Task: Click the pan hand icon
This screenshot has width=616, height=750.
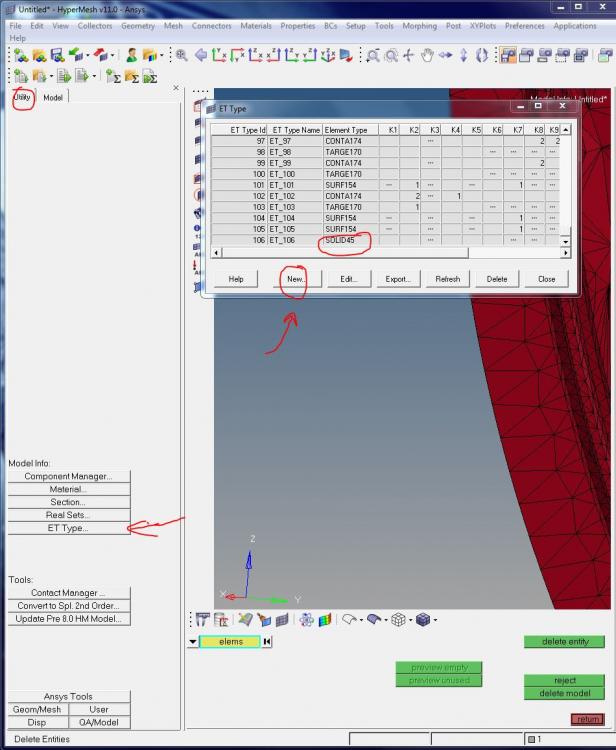Action: pyautogui.click(x=427, y=55)
